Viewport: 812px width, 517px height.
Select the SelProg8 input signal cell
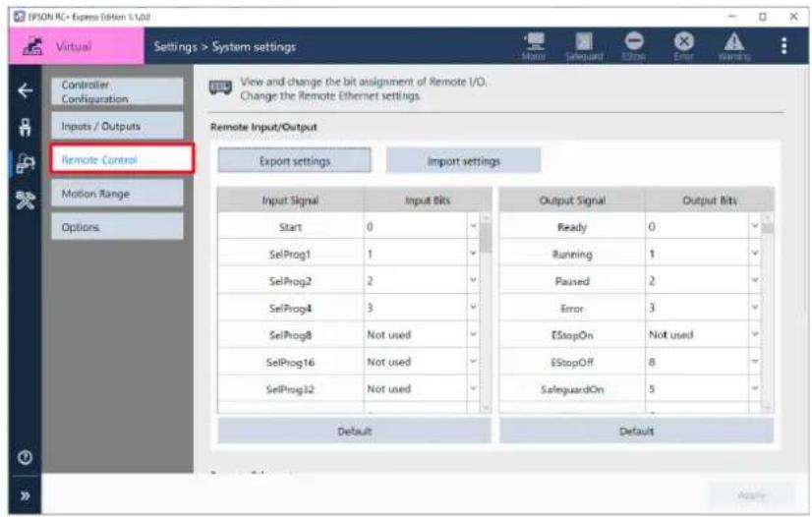tap(291, 335)
